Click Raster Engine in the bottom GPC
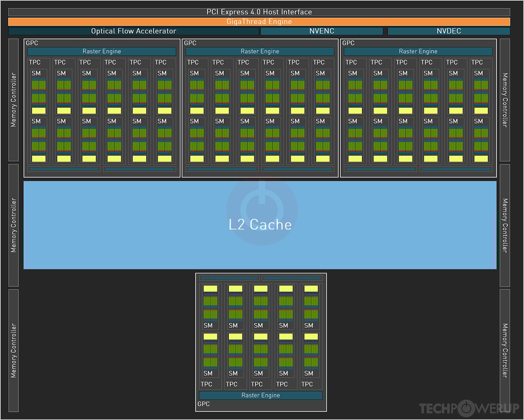524x420 pixels. click(x=261, y=395)
